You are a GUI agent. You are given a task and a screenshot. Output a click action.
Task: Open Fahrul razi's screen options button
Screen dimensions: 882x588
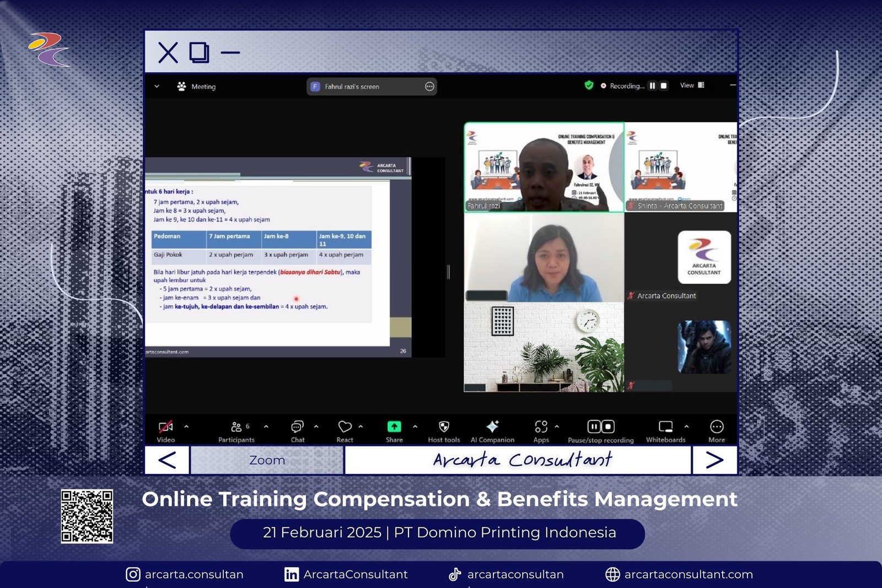[429, 87]
